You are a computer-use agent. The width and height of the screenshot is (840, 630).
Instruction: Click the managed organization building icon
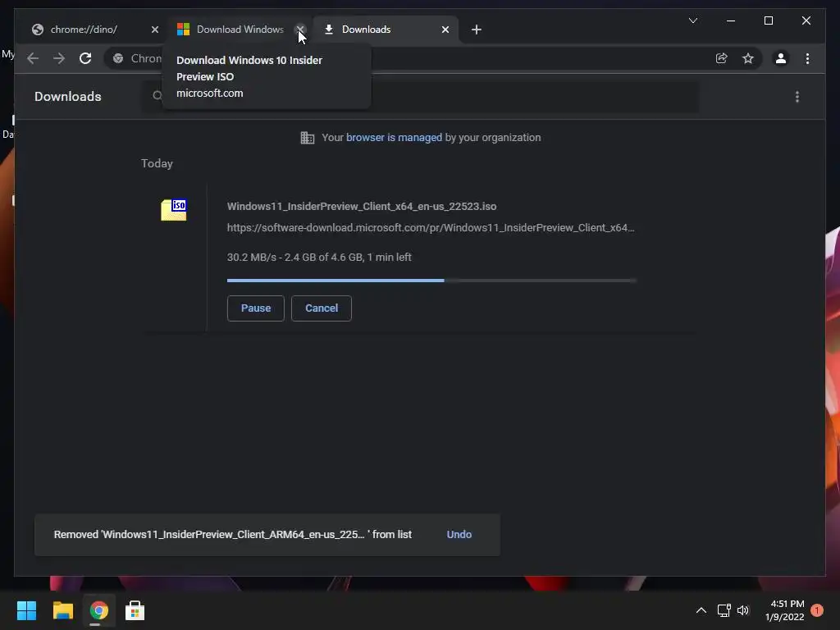308,138
